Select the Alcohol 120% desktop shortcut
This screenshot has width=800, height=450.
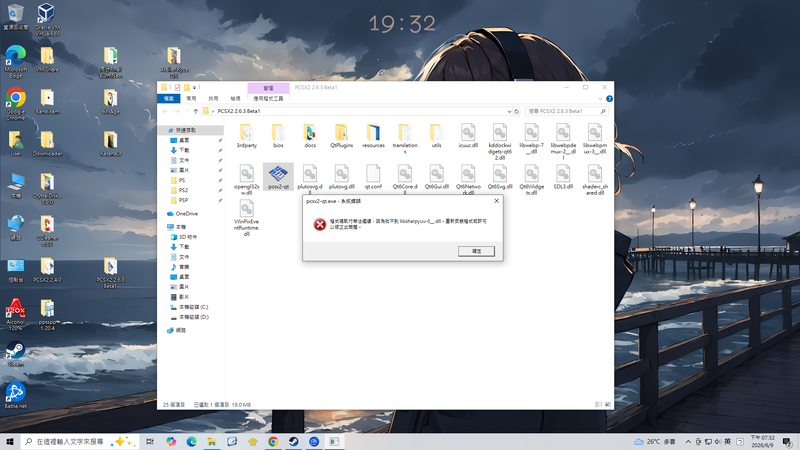click(16, 314)
